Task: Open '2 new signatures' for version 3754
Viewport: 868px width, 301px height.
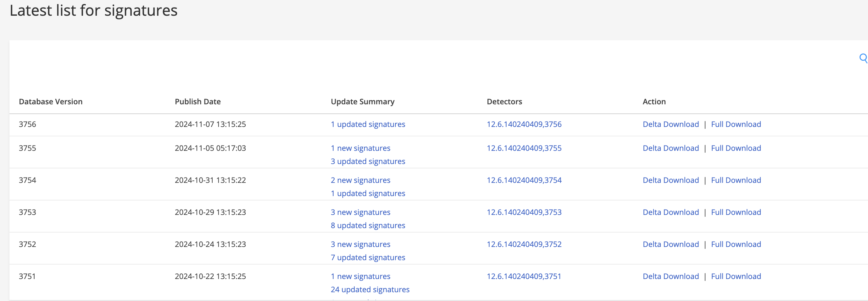Action: tap(360, 180)
